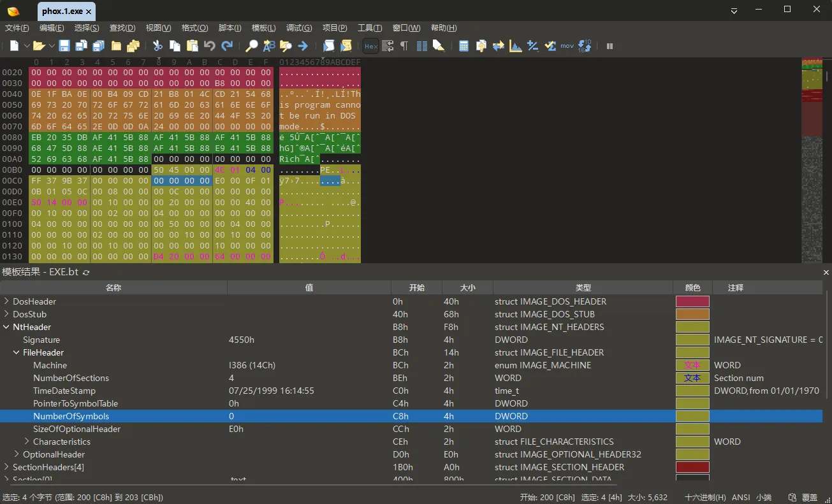Expand the SectionHeaders[4] tree row
Screen dimensions: 832x504
[x=6, y=467]
